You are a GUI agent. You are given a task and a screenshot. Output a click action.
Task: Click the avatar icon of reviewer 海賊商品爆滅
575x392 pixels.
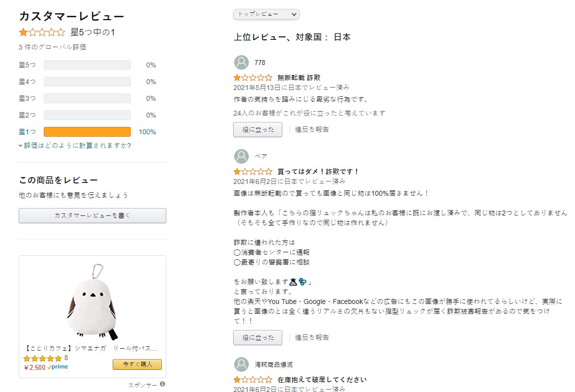point(242,364)
